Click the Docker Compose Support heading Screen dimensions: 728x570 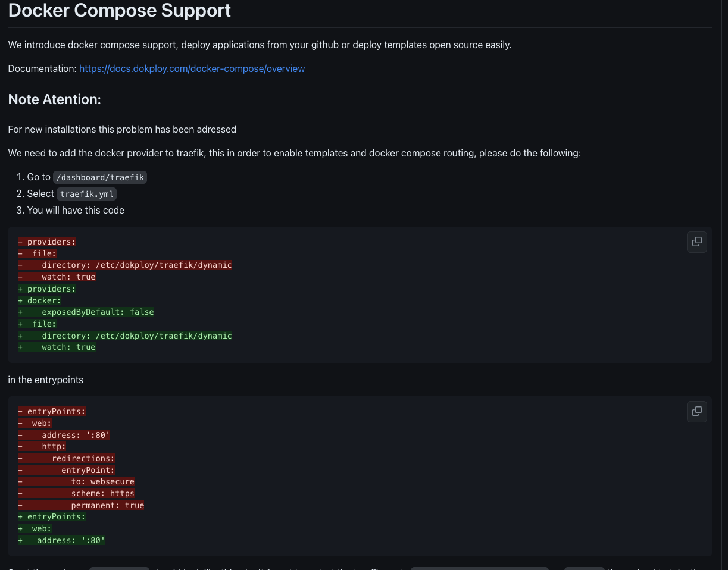coord(120,10)
